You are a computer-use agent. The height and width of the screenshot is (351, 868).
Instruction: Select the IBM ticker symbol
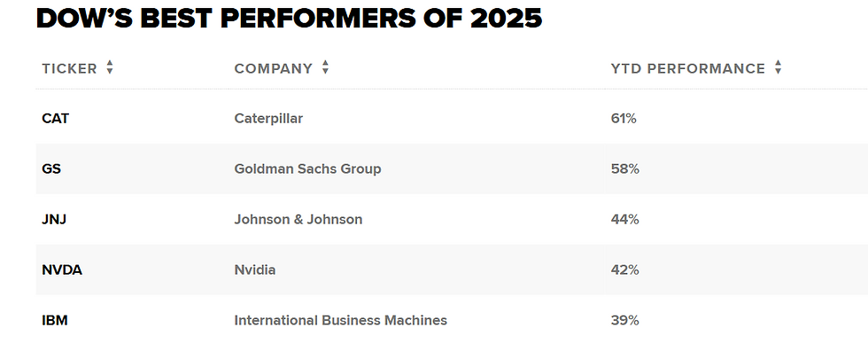(x=55, y=321)
